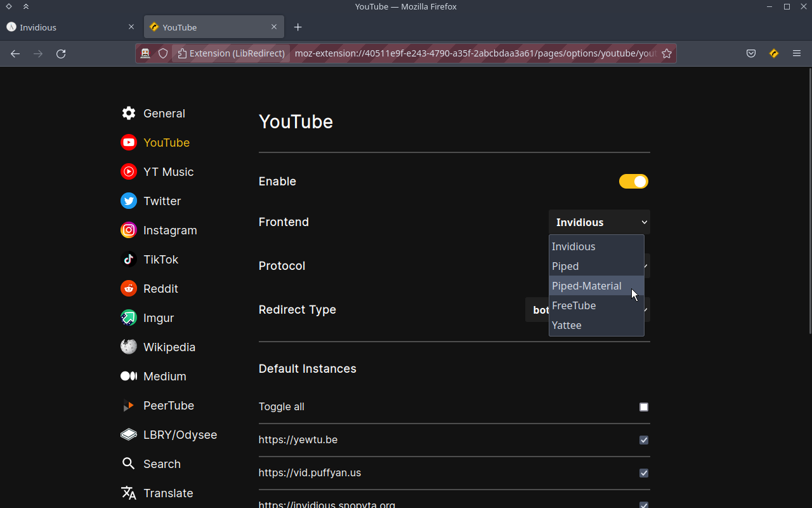Click the page vertical scrollbar

(809, 200)
